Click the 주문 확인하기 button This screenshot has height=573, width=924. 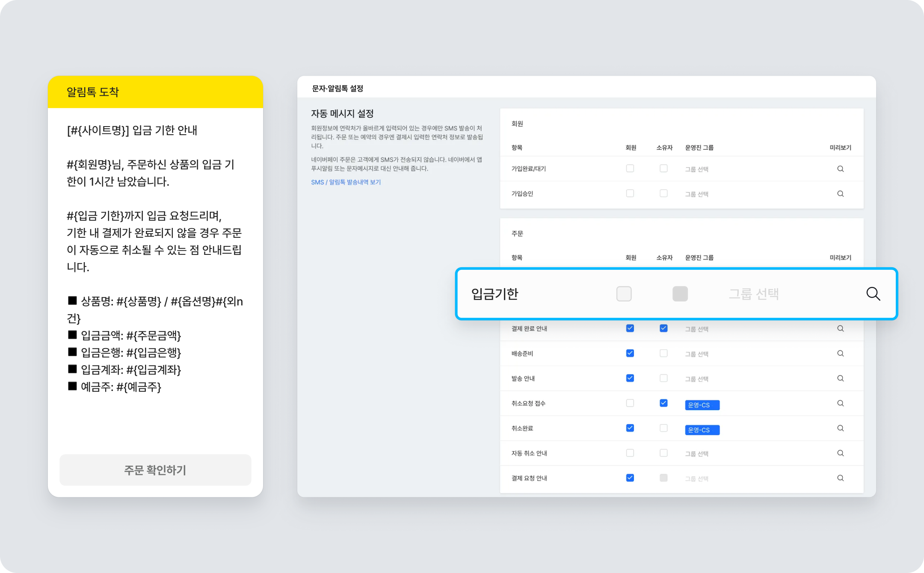(x=155, y=470)
